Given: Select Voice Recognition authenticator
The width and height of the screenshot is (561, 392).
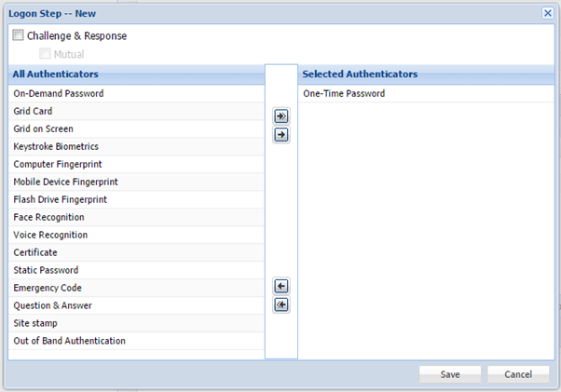Looking at the screenshot, I should tap(50, 236).
